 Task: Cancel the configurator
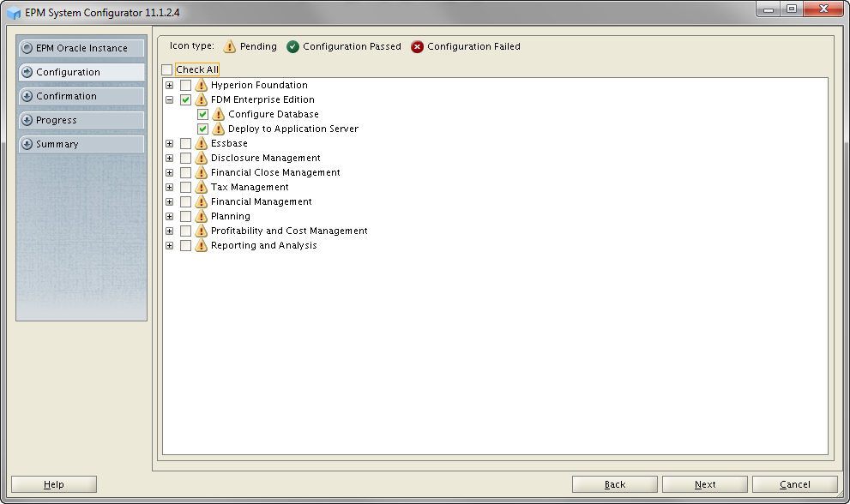pyautogui.click(x=795, y=484)
